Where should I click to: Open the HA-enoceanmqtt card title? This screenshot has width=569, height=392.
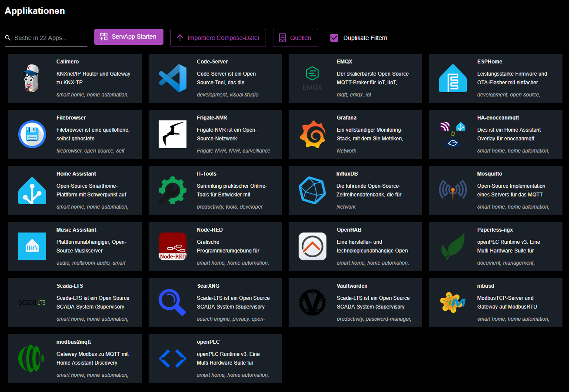(498, 118)
